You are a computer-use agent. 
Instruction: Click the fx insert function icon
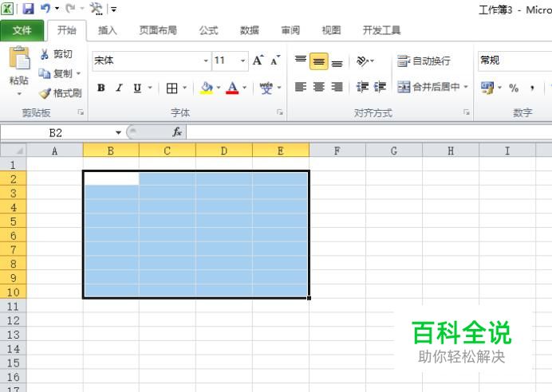coord(177,132)
